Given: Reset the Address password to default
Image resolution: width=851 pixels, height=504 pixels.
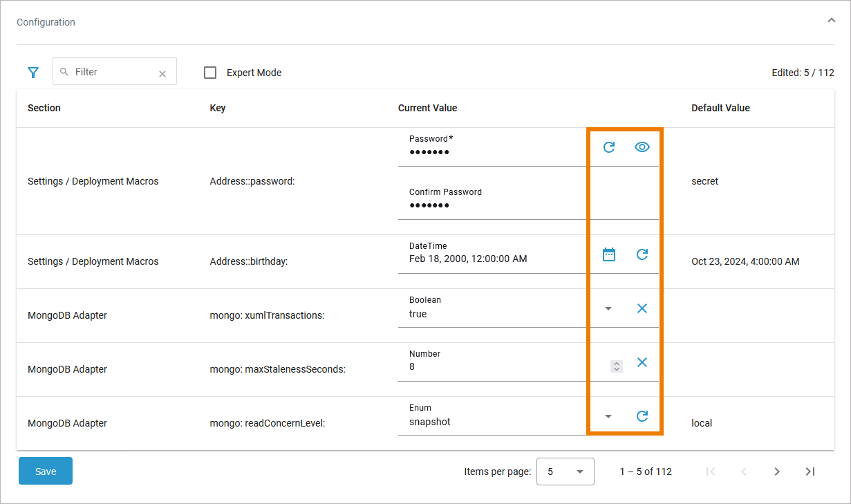Looking at the screenshot, I should tap(609, 147).
